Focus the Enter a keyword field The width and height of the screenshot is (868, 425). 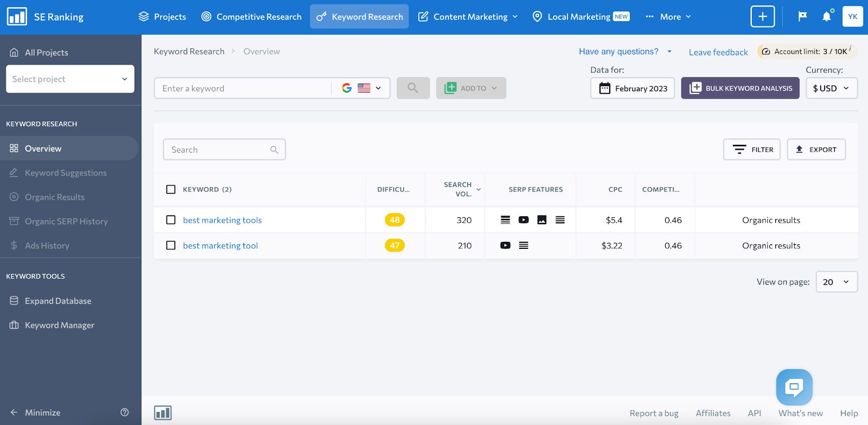pyautogui.click(x=243, y=88)
